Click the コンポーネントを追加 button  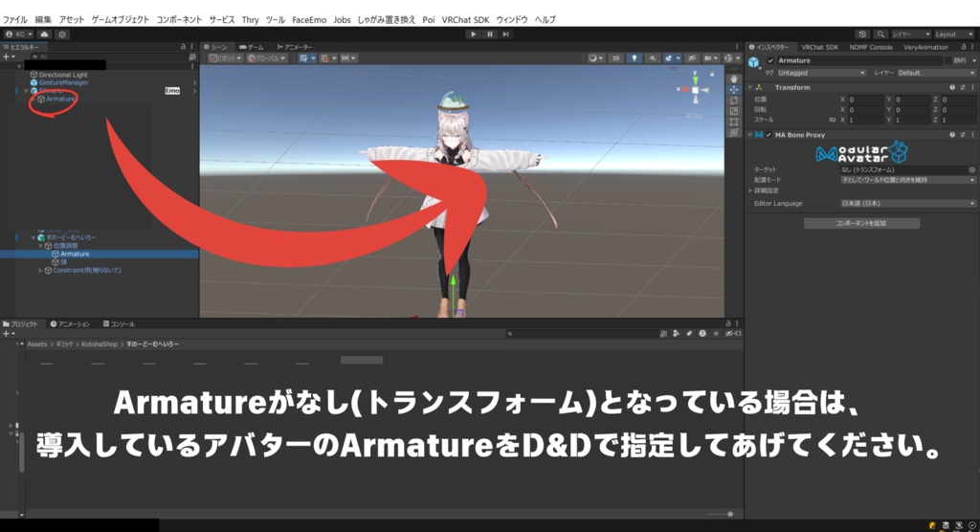point(861,223)
